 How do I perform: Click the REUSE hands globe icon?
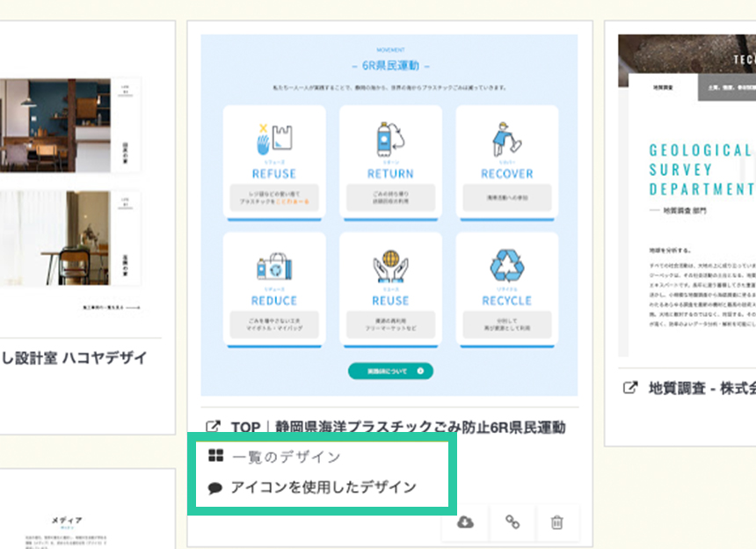[x=390, y=267]
